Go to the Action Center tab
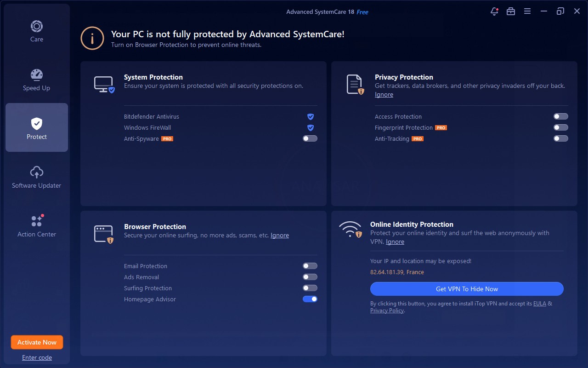 coord(37,225)
